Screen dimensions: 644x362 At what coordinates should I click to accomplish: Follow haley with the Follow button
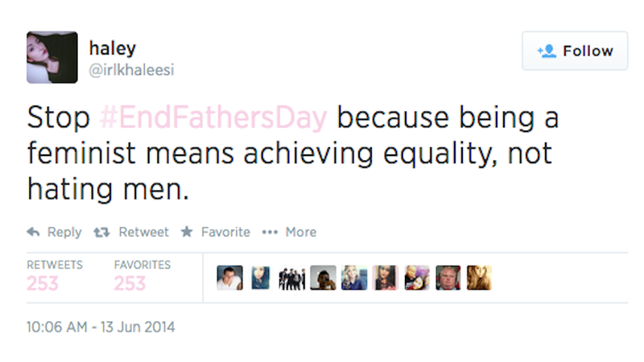point(575,51)
